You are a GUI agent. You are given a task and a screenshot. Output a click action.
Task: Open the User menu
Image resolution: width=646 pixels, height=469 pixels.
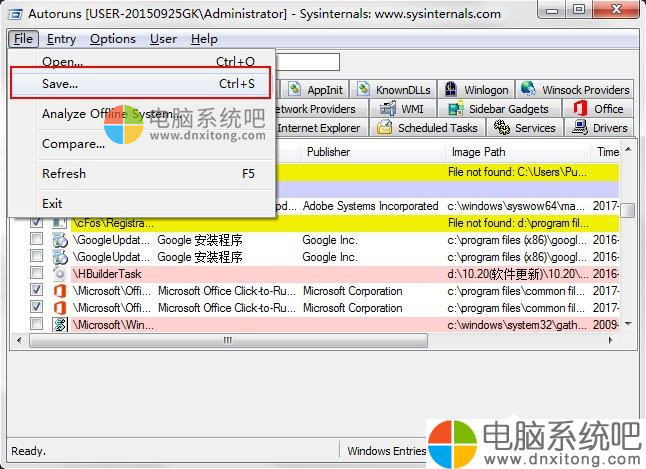click(164, 39)
